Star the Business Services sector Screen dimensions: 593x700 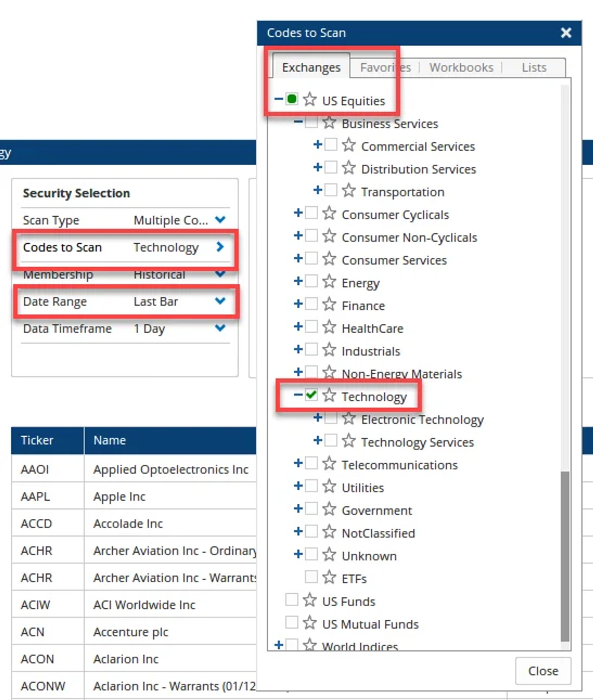tap(329, 122)
